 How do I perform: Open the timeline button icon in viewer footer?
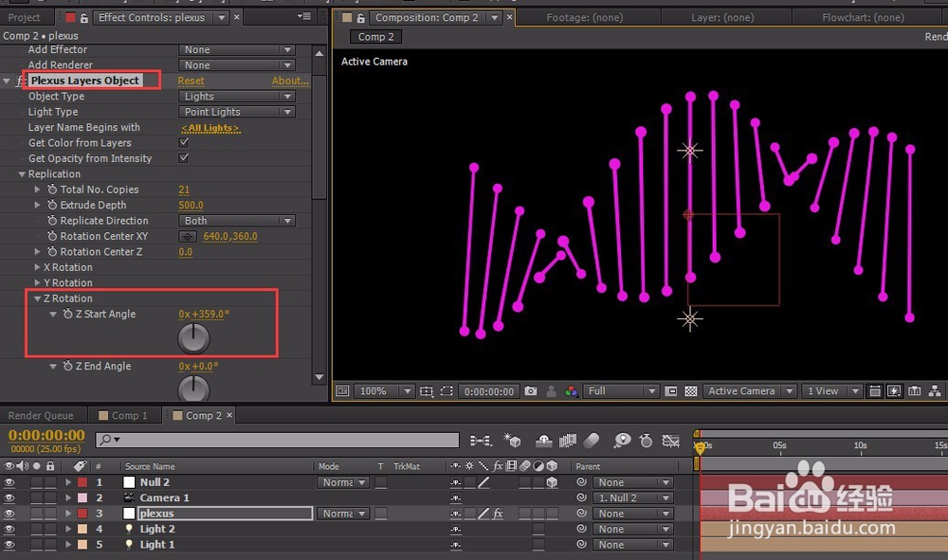[x=914, y=391]
